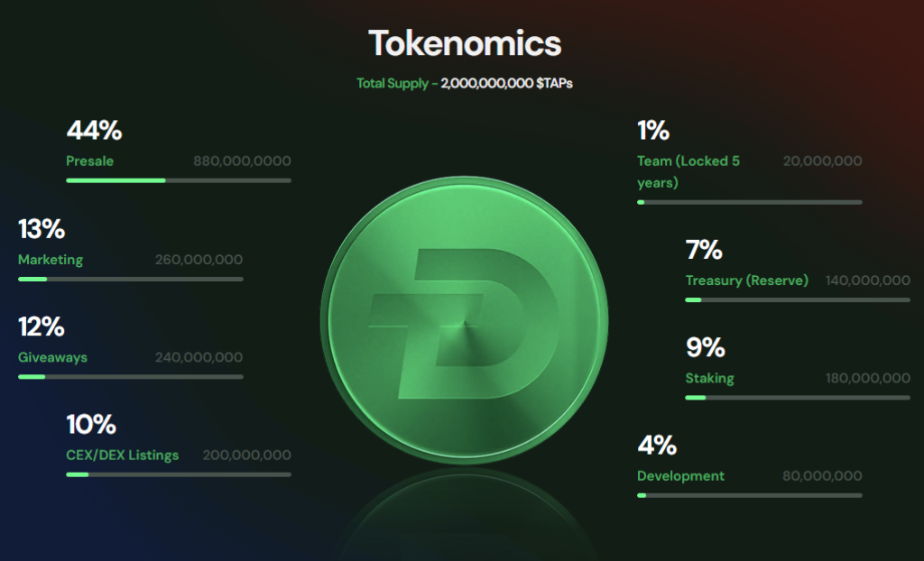
Task: Click the 80,000,000 Development amount
Action: pyautogui.click(x=822, y=476)
